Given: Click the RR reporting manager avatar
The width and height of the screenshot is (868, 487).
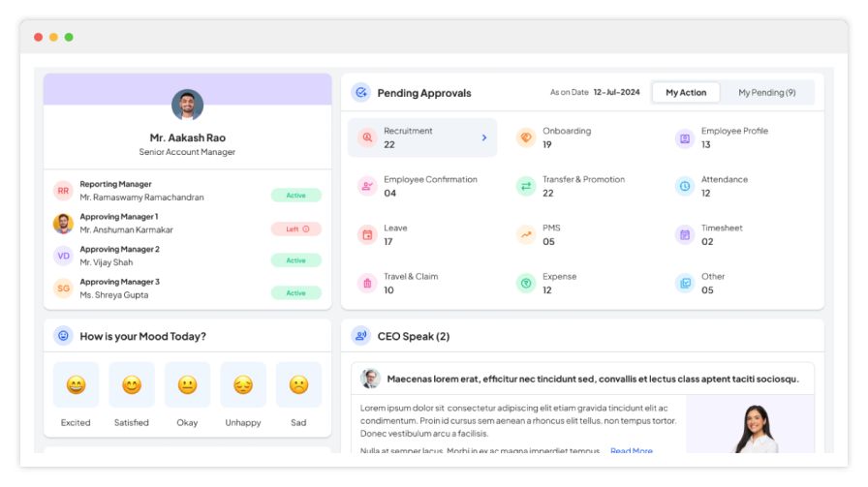Looking at the screenshot, I should pyautogui.click(x=63, y=191).
